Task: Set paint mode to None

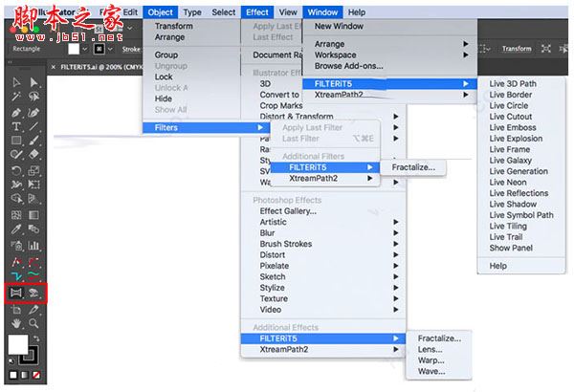Action: click(x=36, y=375)
